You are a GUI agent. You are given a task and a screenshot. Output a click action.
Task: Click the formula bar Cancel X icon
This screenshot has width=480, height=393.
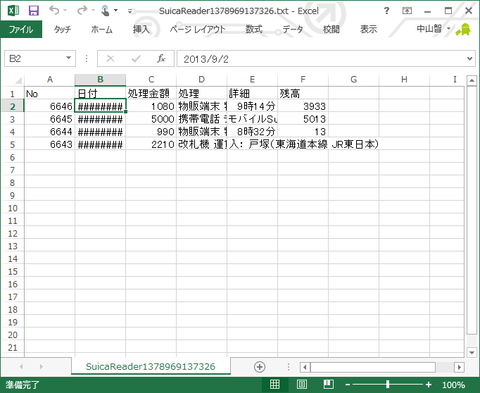coord(110,59)
